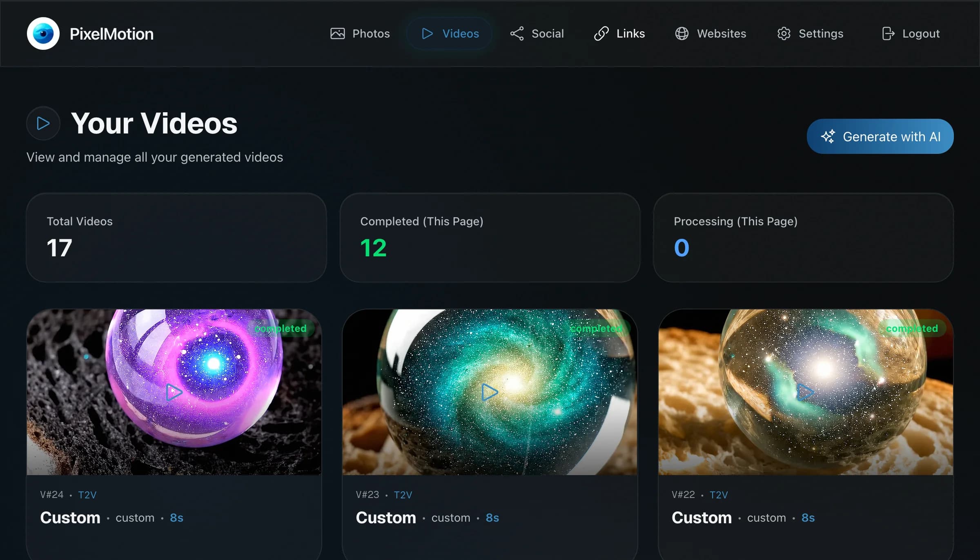This screenshot has width=980, height=560.
Task: Click the Videos play icon in navbar
Action: [x=427, y=33]
